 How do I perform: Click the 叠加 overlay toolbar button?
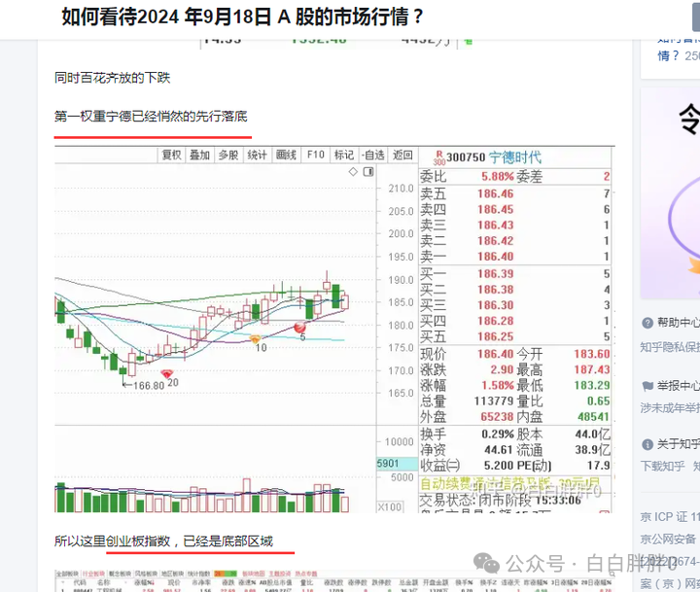199,155
